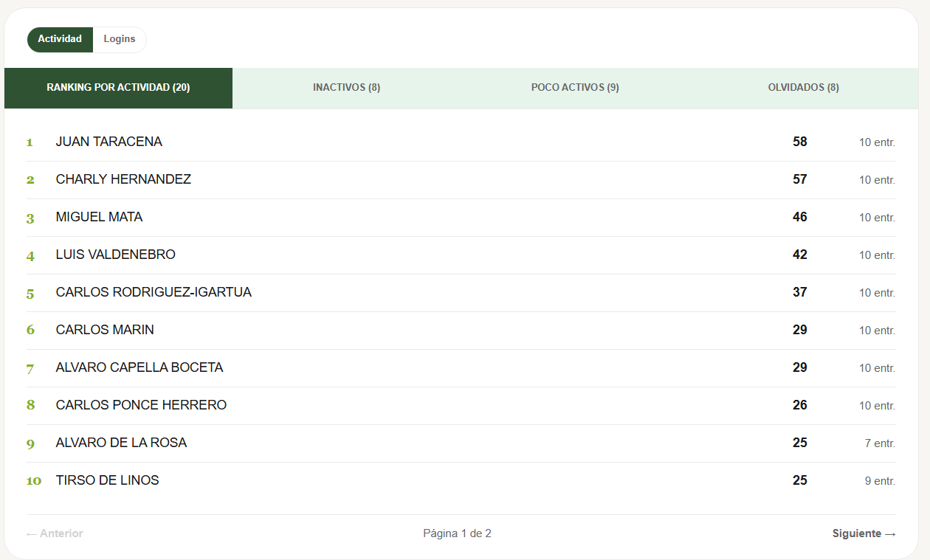Click Alvaro Capella Boceta's score of 29
The image size is (930, 560).
click(800, 367)
